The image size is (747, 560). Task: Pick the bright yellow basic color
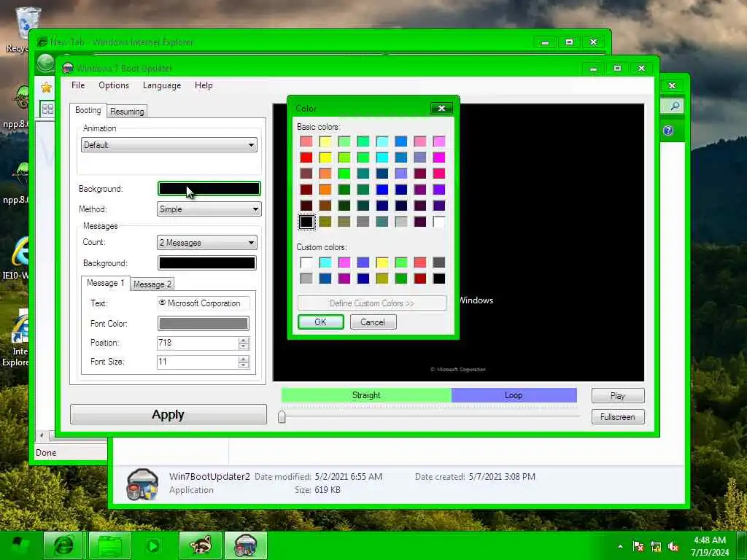point(325,157)
